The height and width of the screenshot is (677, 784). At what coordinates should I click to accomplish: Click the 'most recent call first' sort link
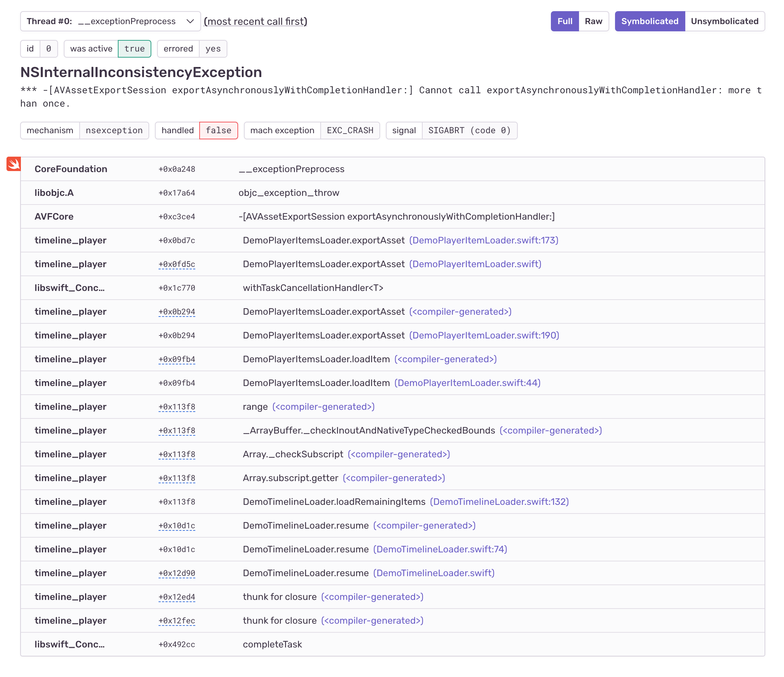click(255, 22)
